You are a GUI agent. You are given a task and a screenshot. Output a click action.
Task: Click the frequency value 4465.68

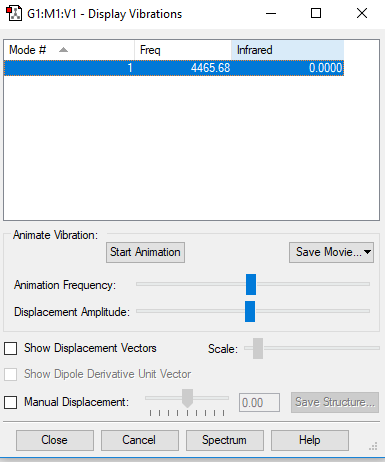[x=210, y=68]
